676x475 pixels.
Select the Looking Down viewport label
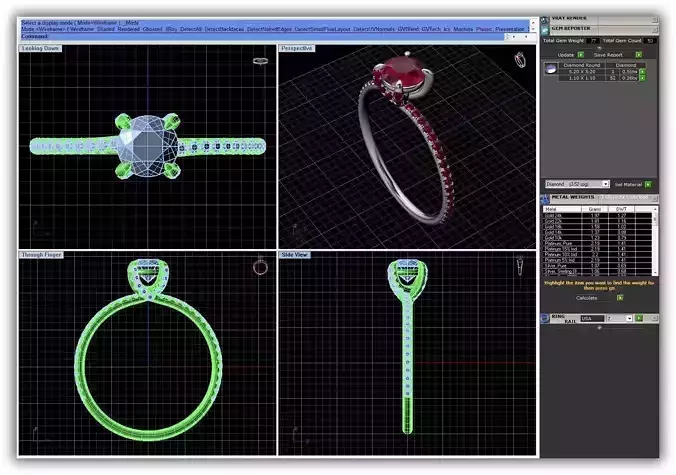[41, 48]
